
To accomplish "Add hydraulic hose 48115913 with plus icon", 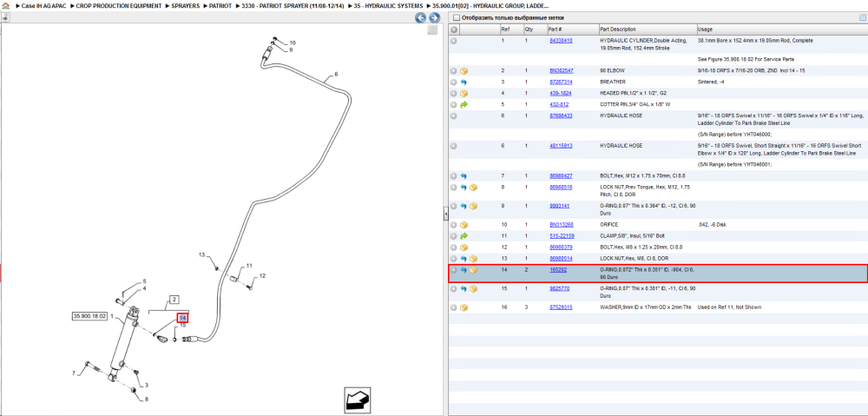I will click(x=453, y=146).
